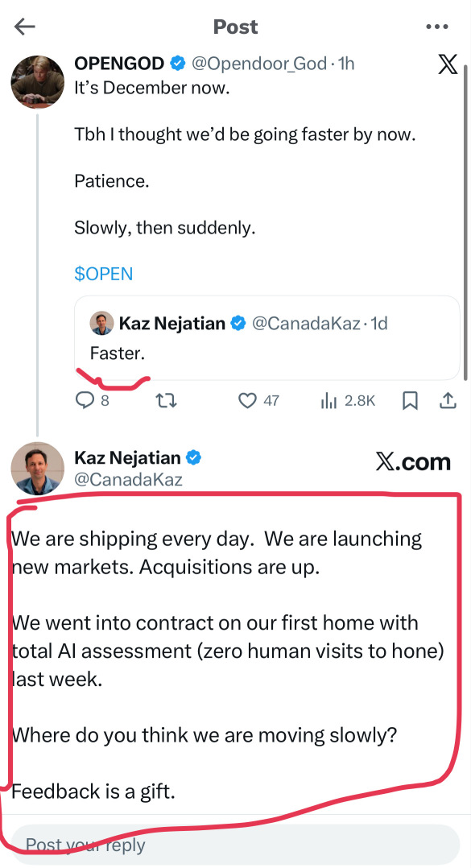Open the $OPEN cashtag link
Screen dimensions: 471x868
(104, 274)
